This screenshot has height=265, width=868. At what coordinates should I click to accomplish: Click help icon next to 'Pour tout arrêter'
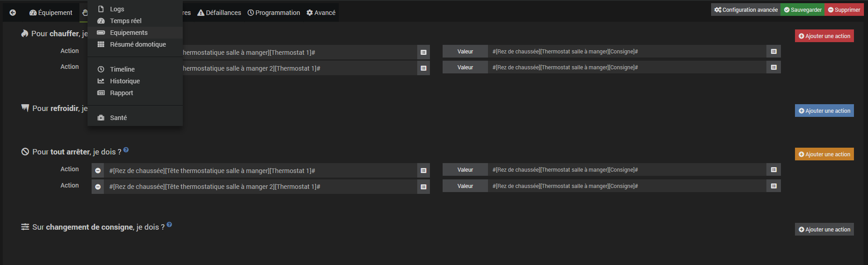point(126,150)
